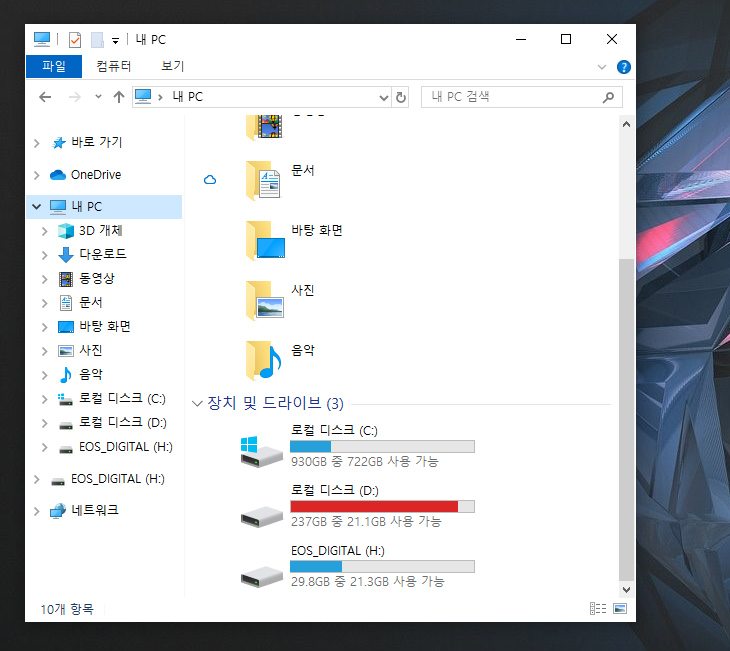This screenshot has width=730, height=651.
Task: Click the OneDrive cloud status icon by 문서
Action: click(210, 180)
